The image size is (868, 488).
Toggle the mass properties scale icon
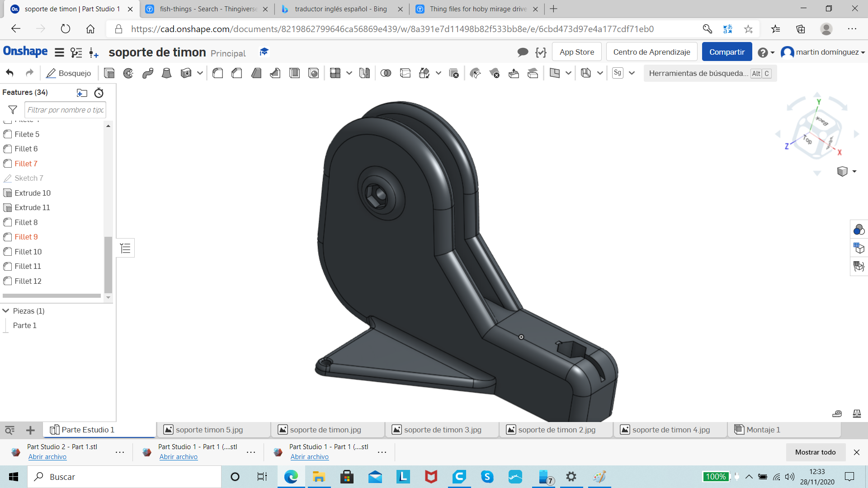click(x=857, y=413)
